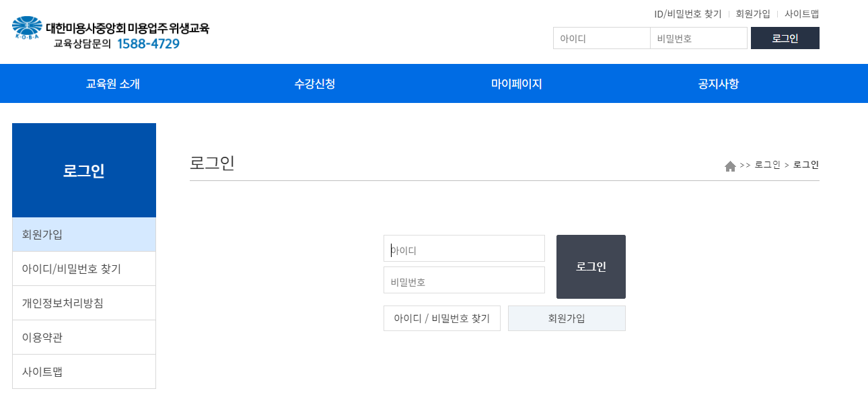The height and width of the screenshot is (395, 868).
Task: Click the header 로그인 button
Action: point(785,38)
